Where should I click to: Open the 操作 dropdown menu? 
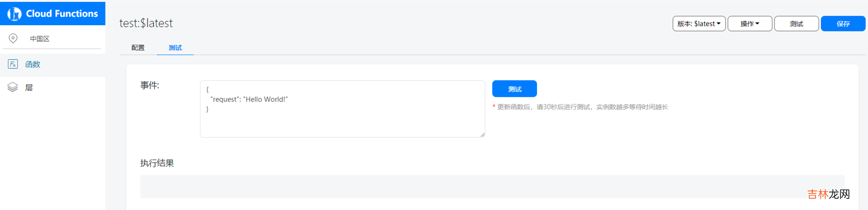(749, 24)
